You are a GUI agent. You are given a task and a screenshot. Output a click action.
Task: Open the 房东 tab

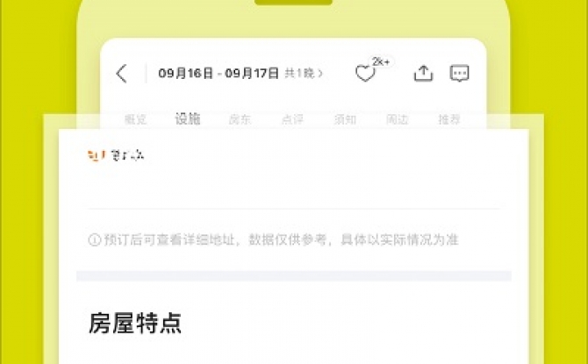click(x=240, y=119)
